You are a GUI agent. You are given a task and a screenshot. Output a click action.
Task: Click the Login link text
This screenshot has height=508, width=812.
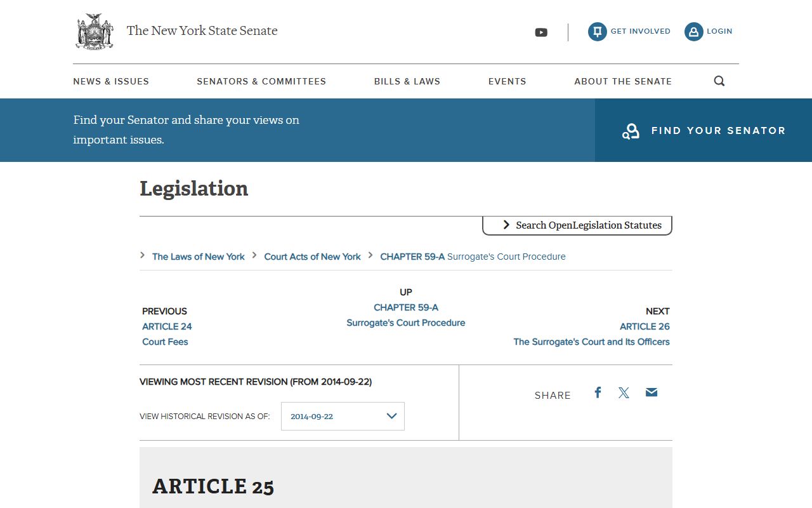point(719,31)
